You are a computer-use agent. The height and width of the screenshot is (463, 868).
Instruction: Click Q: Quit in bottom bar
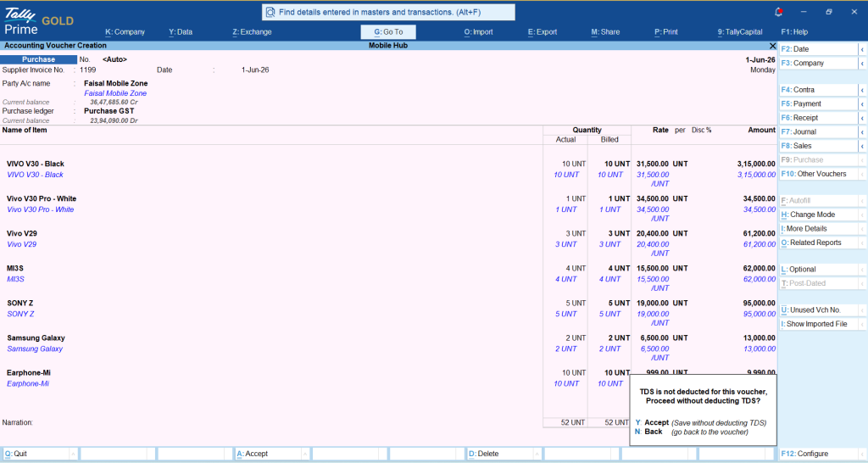click(36, 454)
